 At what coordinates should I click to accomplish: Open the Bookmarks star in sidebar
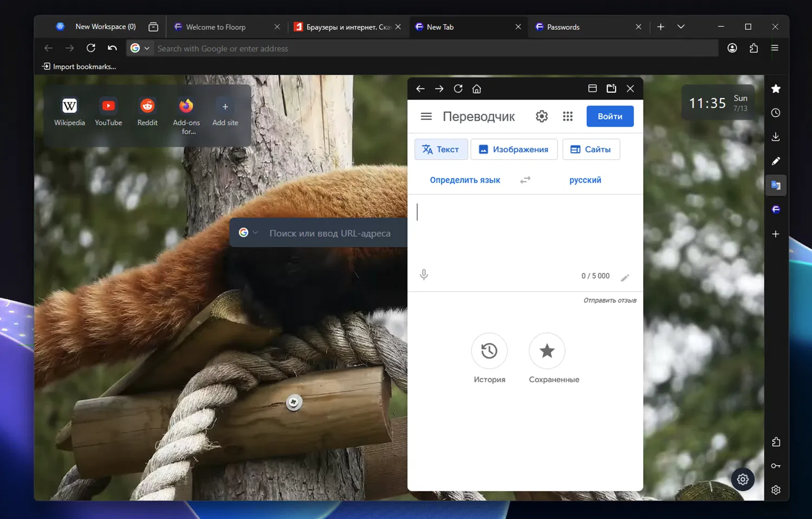click(x=776, y=89)
